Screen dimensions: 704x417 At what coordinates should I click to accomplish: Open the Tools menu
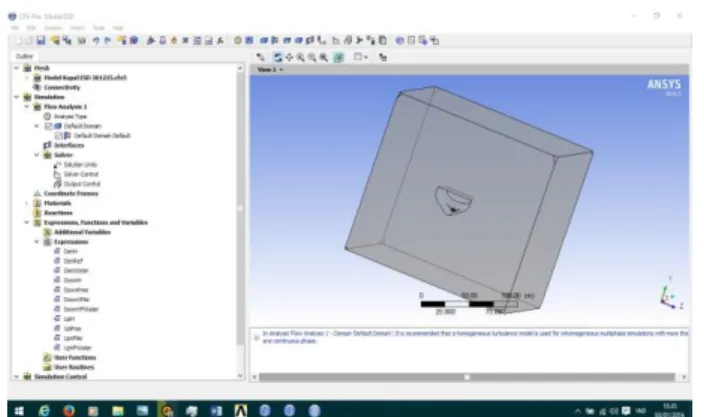click(x=98, y=28)
